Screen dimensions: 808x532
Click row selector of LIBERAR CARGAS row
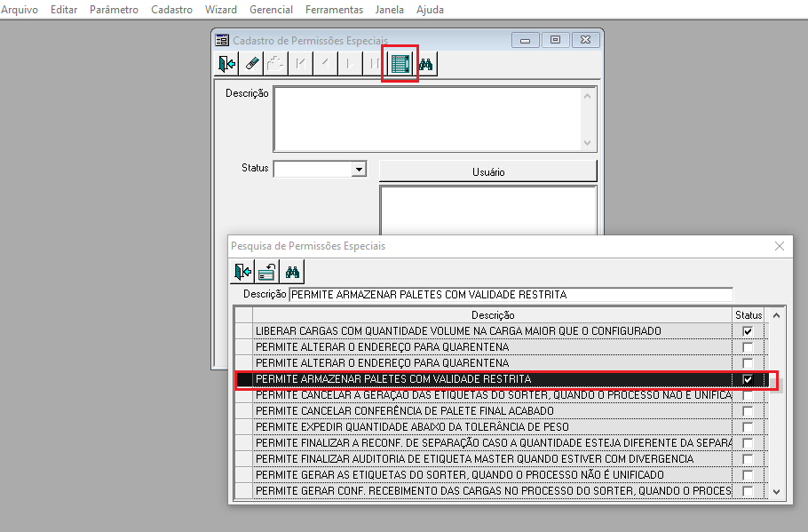(244, 331)
